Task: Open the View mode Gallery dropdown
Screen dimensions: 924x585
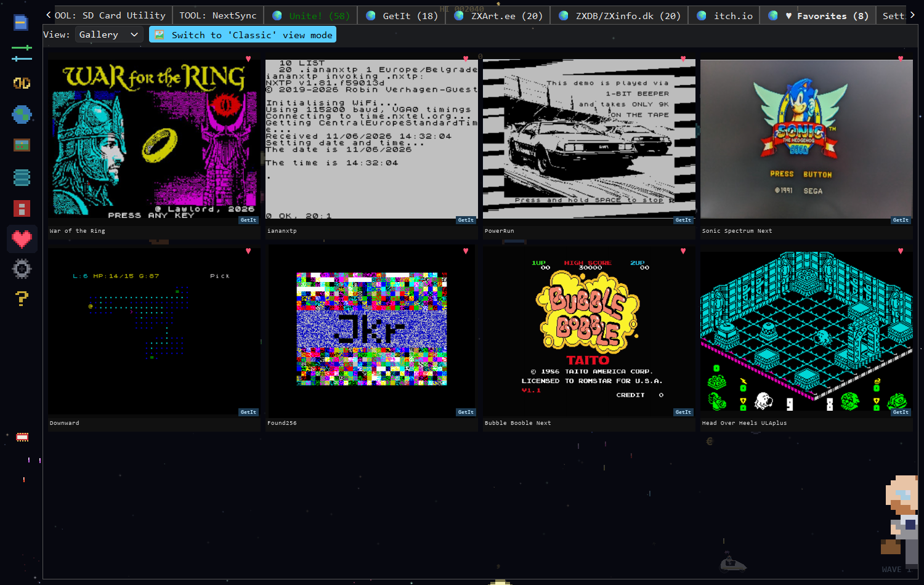Action: [x=109, y=34]
